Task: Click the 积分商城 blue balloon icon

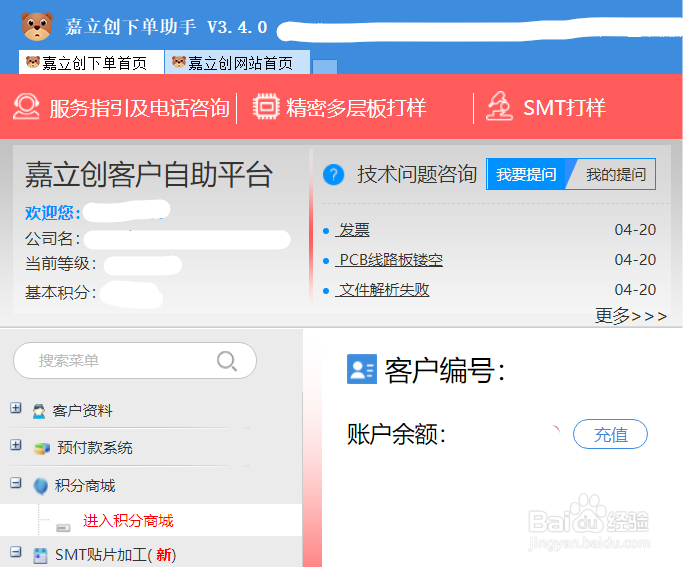Action: coord(40,486)
